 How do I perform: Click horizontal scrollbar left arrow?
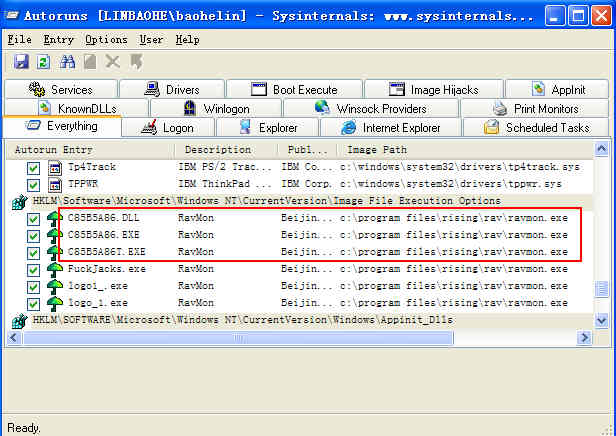tap(14, 337)
